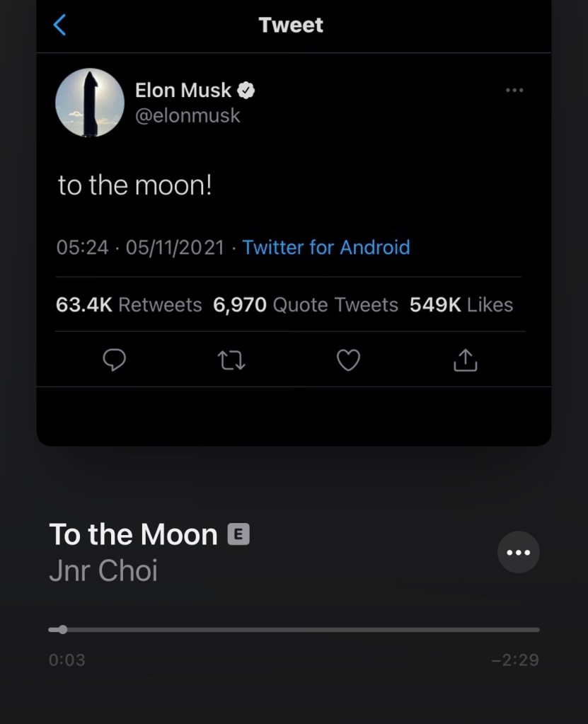Open the Twitter for Android link
Image resolution: width=588 pixels, height=724 pixels.
326,247
